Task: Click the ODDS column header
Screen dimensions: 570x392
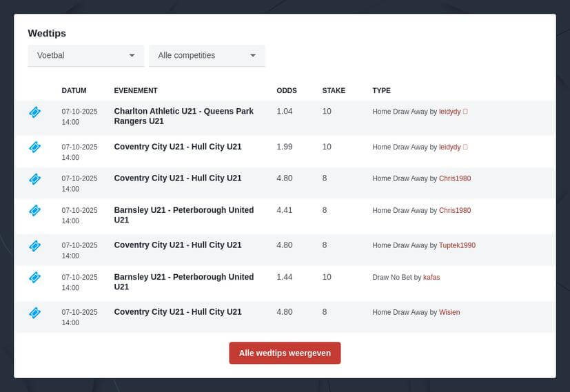Action: point(287,91)
